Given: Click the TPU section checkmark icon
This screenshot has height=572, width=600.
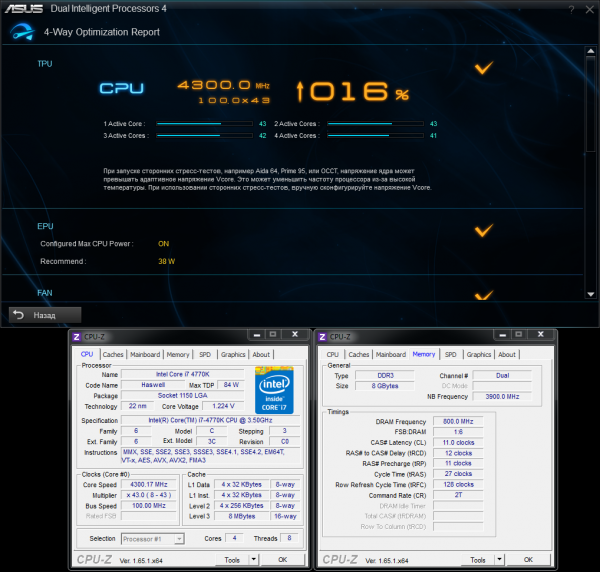Looking at the screenshot, I should [484, 68].
